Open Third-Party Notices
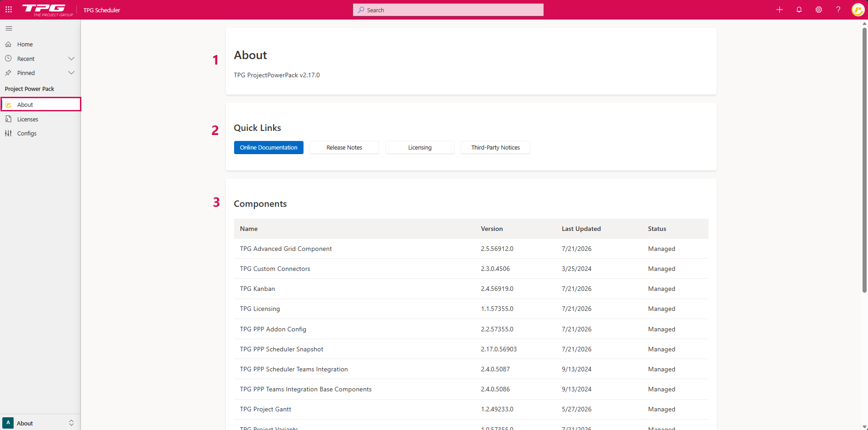This screenshot has width=868, height=430. pos(495,147)
